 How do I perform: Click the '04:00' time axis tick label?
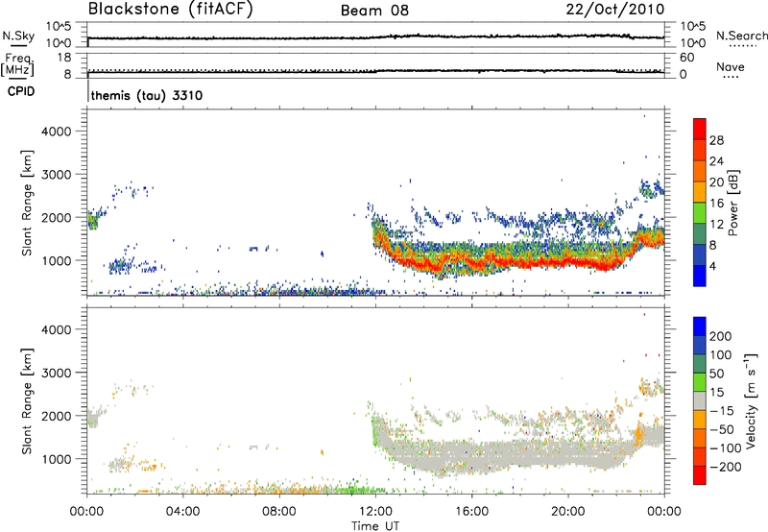[182, 512]
